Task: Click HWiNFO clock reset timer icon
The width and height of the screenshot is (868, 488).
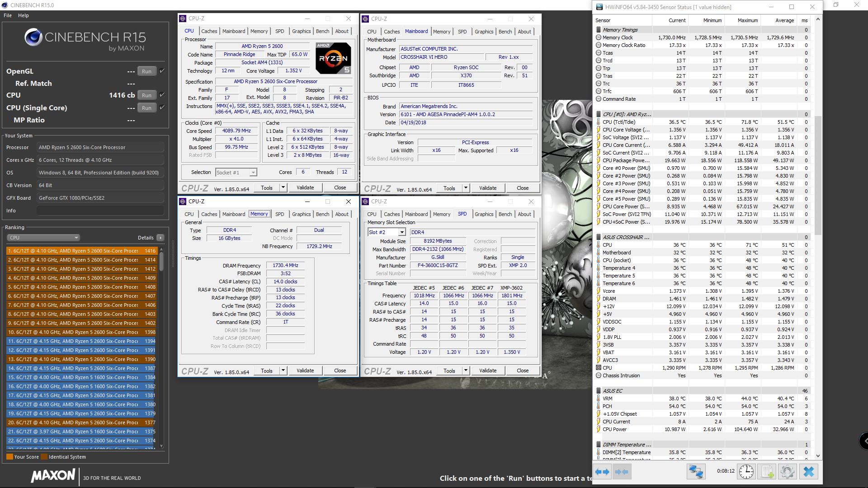Action: [x=746, y=472]
